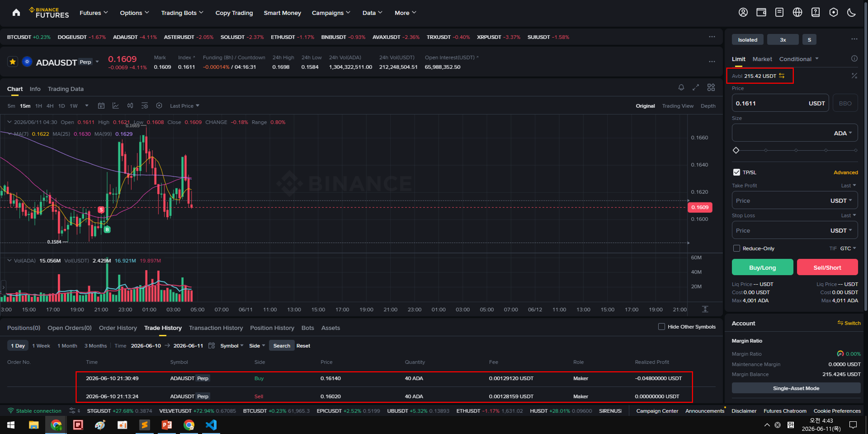The height and width of the screenshot is (434, 868).
Task: Click the Single-Asset Mode button
Action: point(796,388)
